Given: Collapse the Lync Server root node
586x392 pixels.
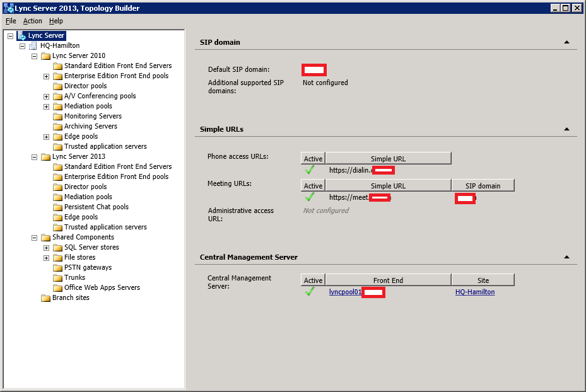Looking at the screenshot, I should pos(11,36).
